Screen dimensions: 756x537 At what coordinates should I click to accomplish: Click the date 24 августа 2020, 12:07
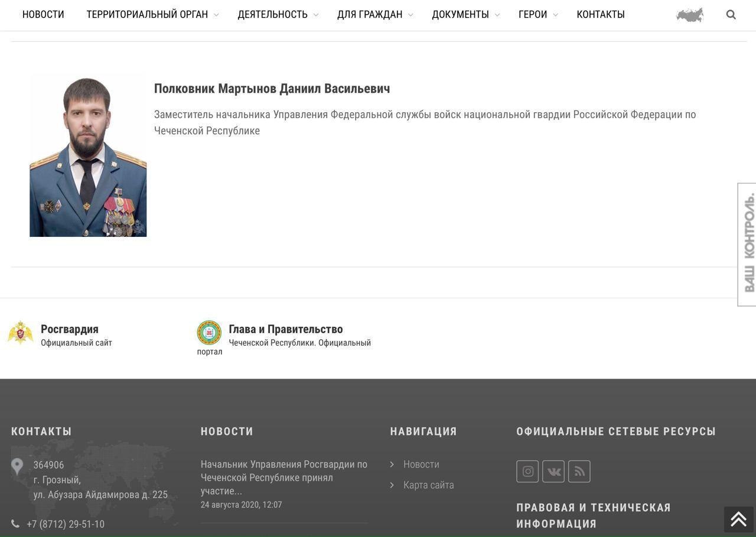[x=241, y=505]
